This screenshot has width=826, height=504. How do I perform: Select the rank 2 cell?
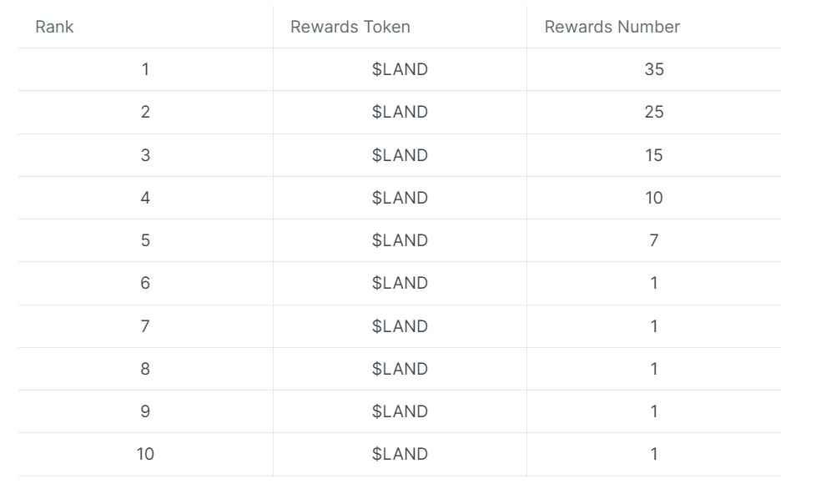[145, 112]
